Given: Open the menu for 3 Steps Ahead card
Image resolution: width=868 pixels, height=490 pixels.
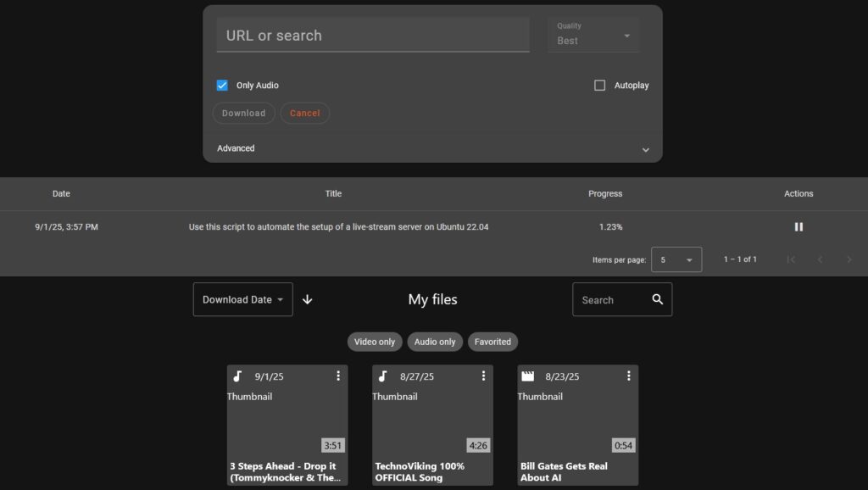Looking at the screenshot, I should pyautogui.click(x=338, y=376).
